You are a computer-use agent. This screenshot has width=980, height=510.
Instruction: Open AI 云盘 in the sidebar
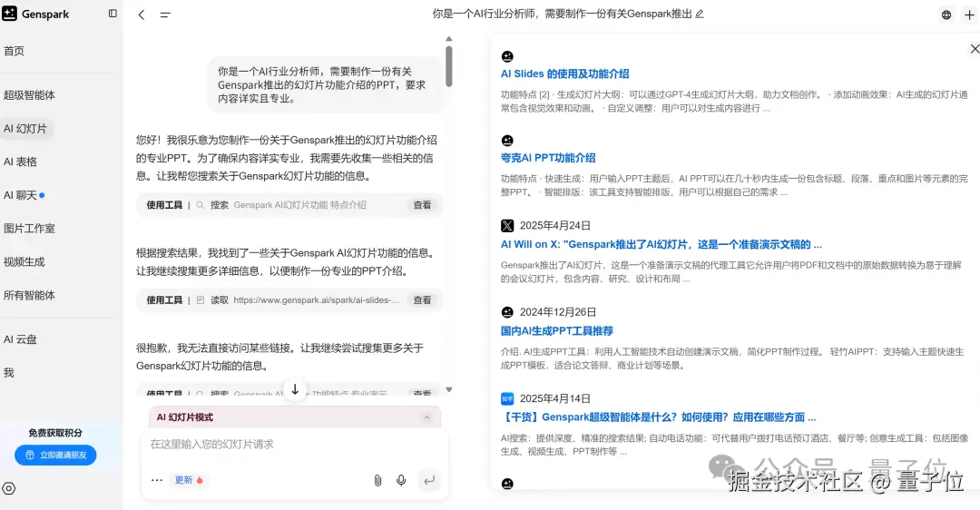click(20, 339)
